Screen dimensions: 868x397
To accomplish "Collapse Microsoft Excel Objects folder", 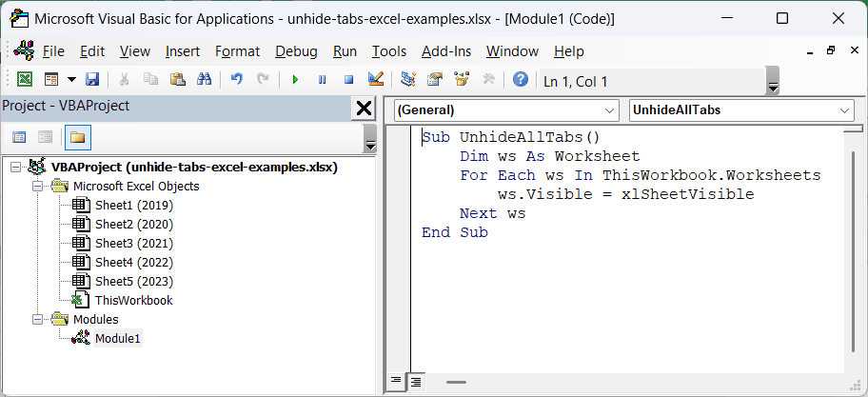I will 37,187.
